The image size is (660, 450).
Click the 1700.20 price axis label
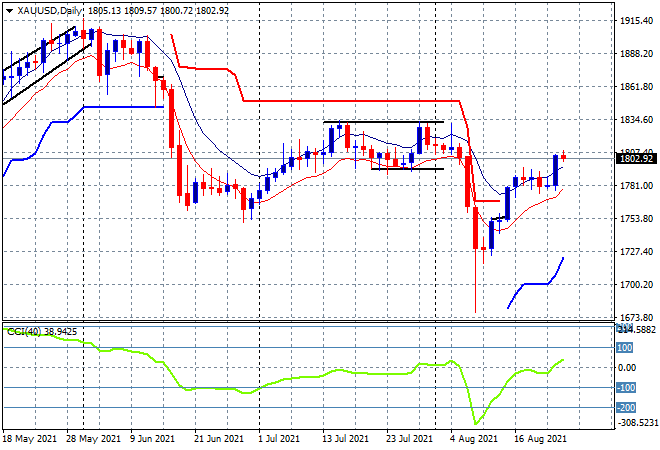click(x=636, y=285)
